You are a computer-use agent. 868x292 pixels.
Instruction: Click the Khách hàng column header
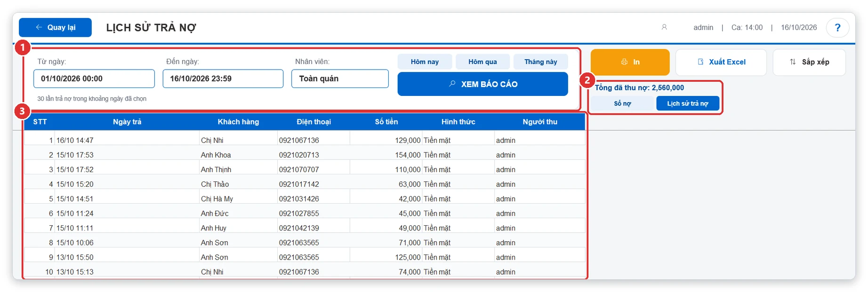pyautogui.click(x=238, y=122)
